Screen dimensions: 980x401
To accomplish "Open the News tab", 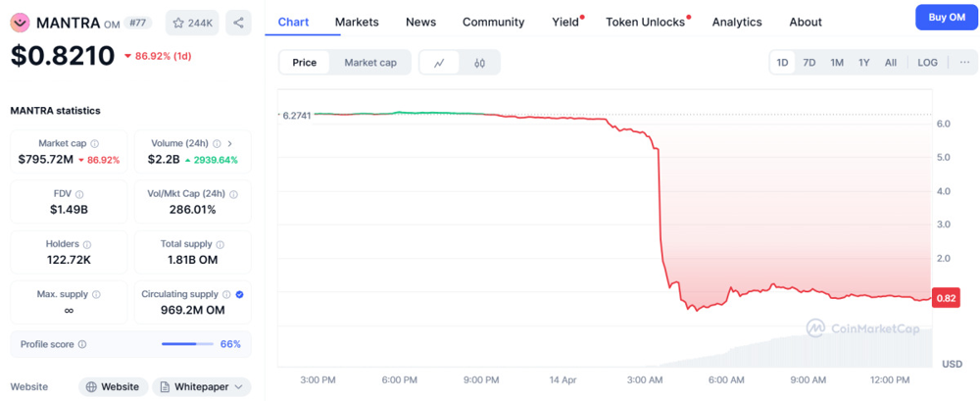I will click(x=420, y=22).
